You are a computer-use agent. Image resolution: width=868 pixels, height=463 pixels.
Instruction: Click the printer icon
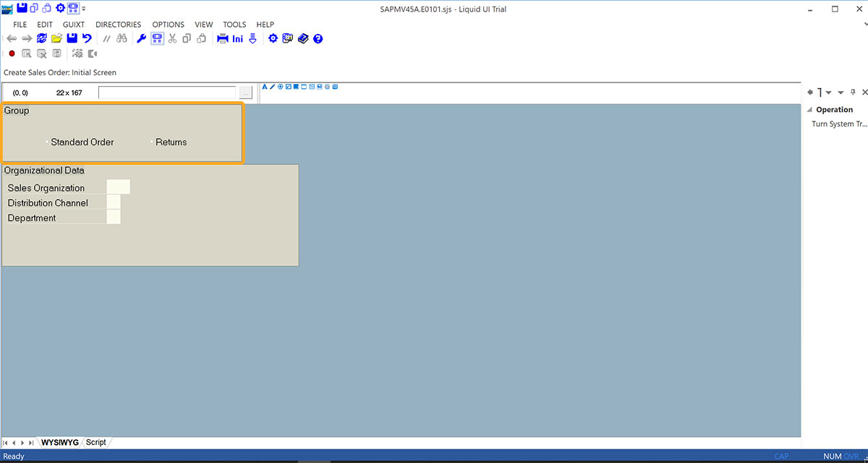[223, 38]
